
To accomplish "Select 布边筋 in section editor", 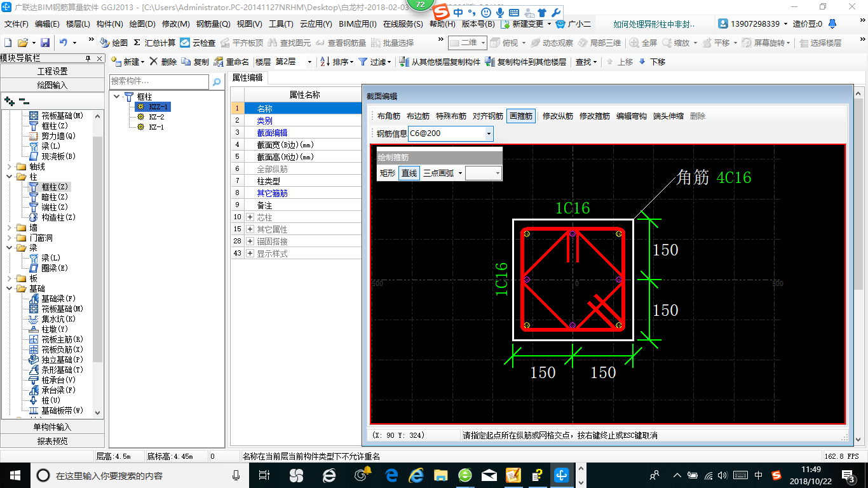I will pos(418,116).
